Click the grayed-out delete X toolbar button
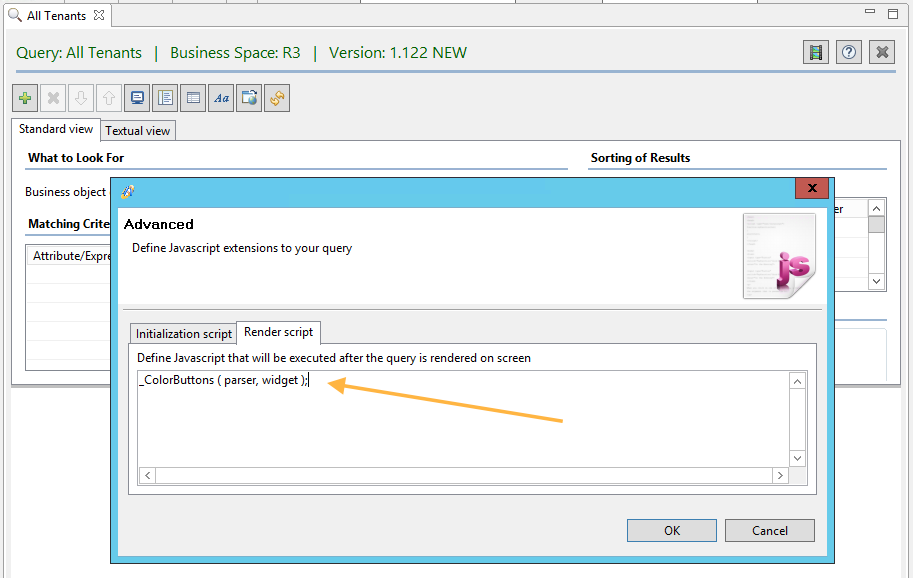Viewport: 913px width, 578px height. 53,98
